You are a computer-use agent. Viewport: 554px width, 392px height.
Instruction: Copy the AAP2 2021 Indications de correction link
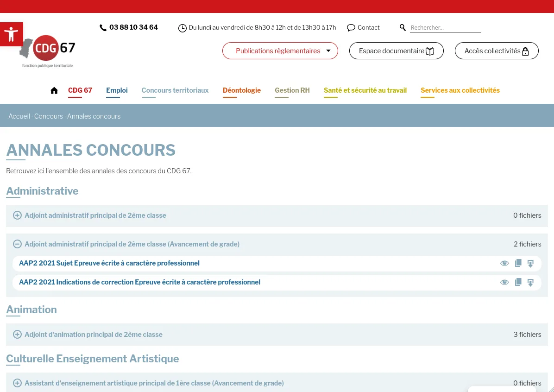coord(518,282)
